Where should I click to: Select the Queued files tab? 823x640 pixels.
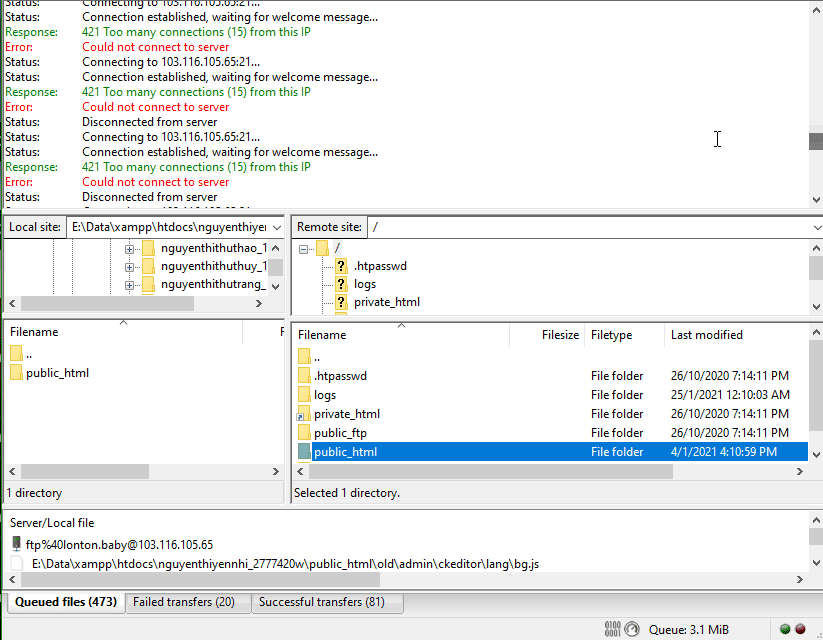pos(64,603)
